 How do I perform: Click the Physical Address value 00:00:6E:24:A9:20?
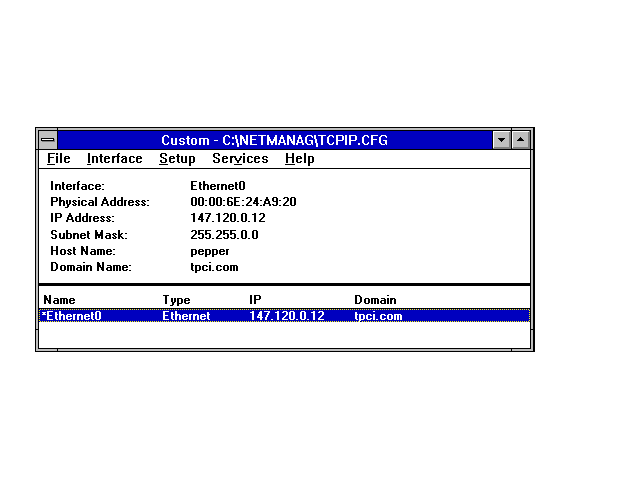243,202
